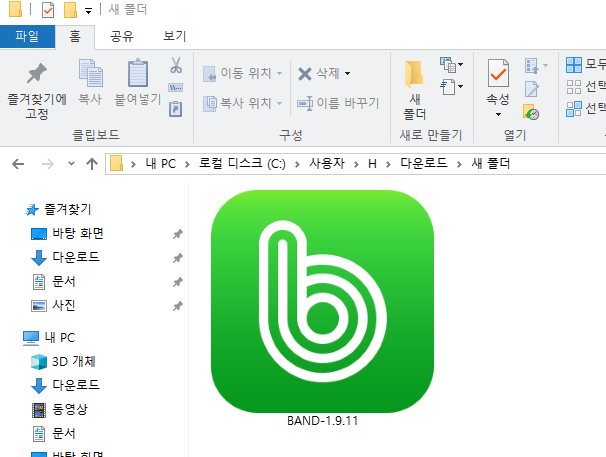This screenshot has width=606, height=457.
Task: Open the 복사 위치 (Copy to) dropdown
Action: point(280,103)
